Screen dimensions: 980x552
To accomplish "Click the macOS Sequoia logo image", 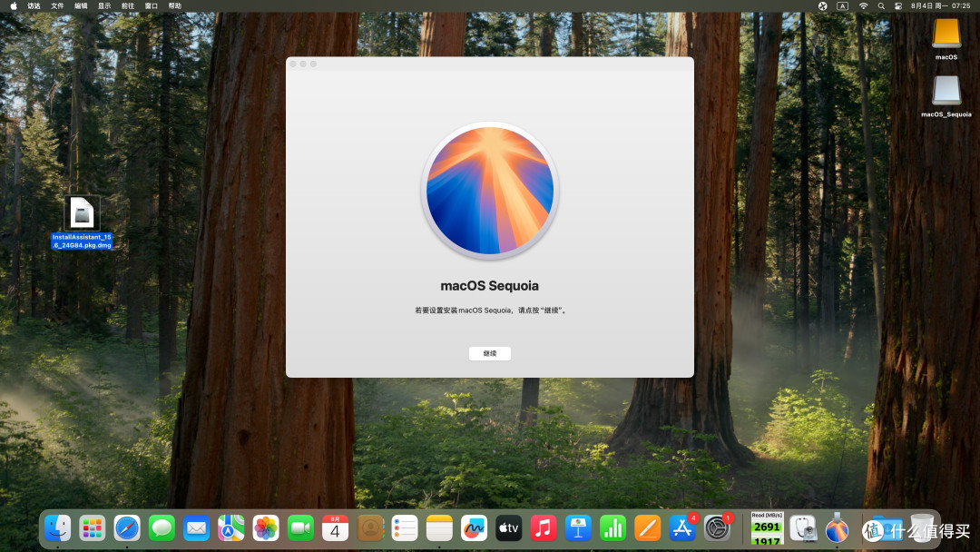I will [490, 191].
